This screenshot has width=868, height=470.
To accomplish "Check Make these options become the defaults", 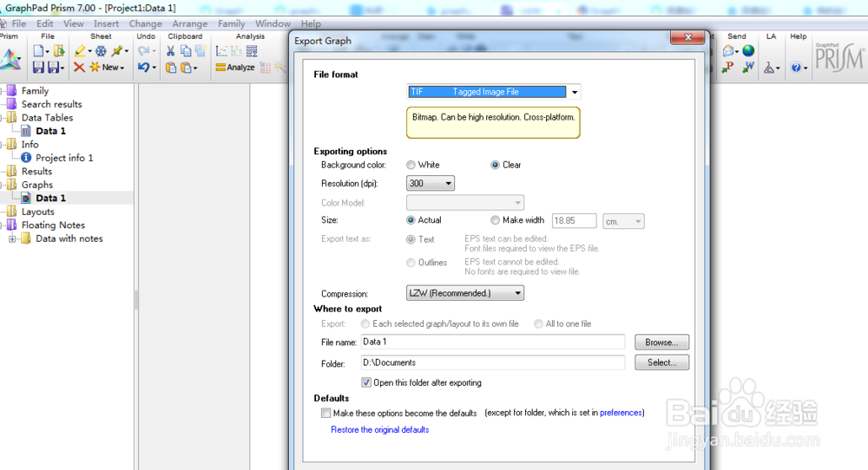I will 326,413.
